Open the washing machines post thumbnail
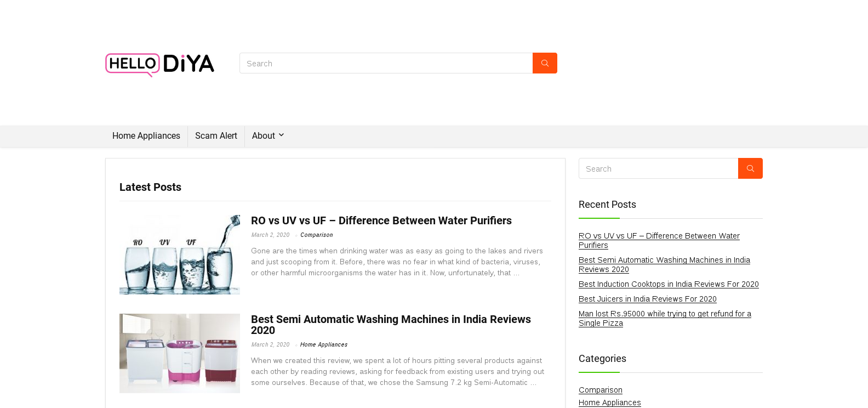 (x=180, y=353)
